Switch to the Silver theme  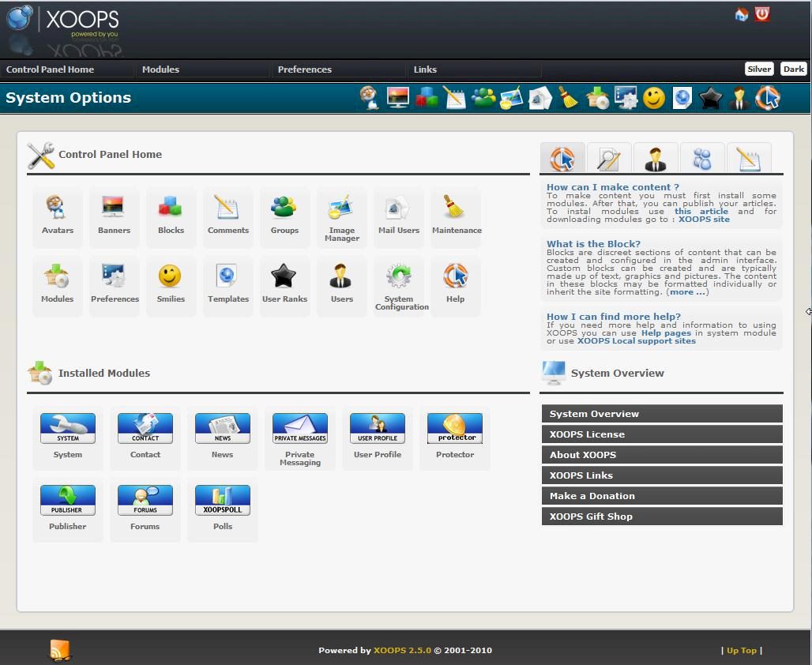[759, 69]
